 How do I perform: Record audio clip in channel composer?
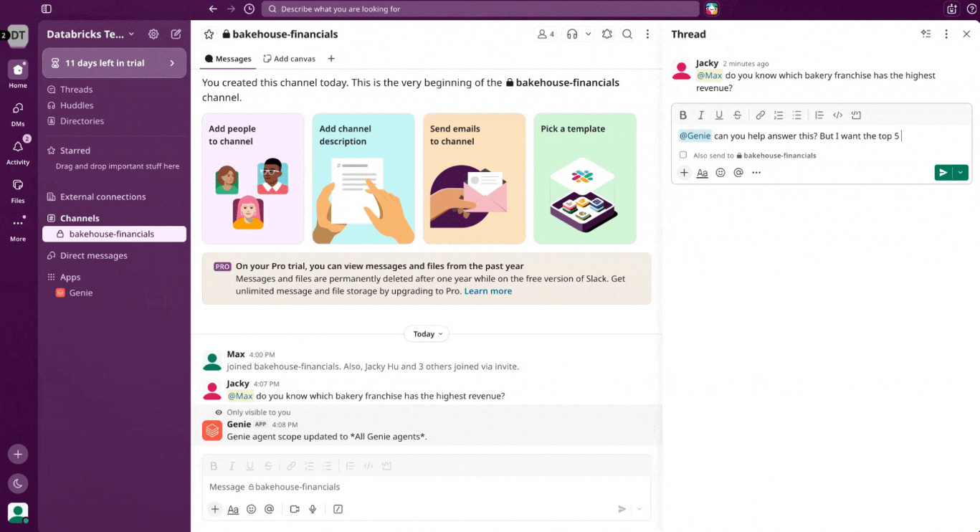(x=313, y=509)
